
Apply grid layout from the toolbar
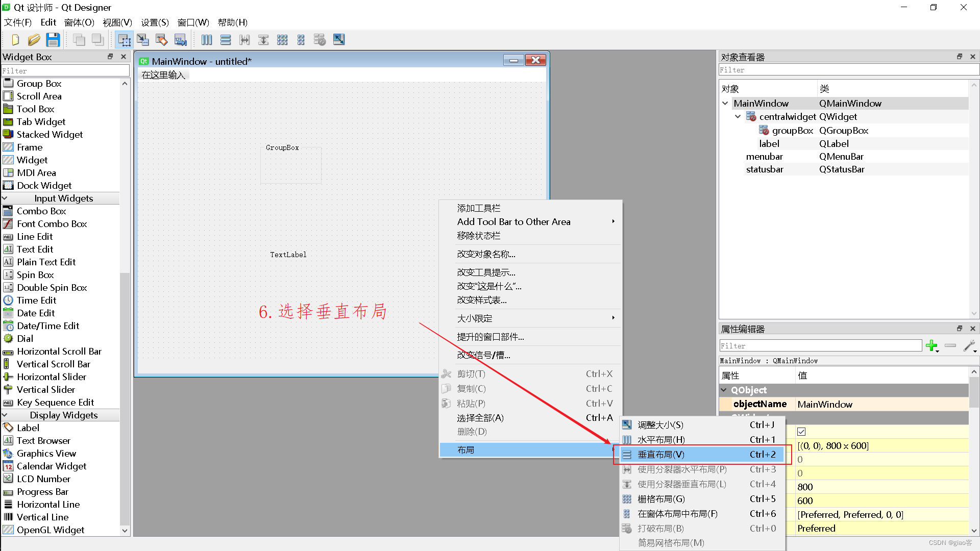click(282, 39)
